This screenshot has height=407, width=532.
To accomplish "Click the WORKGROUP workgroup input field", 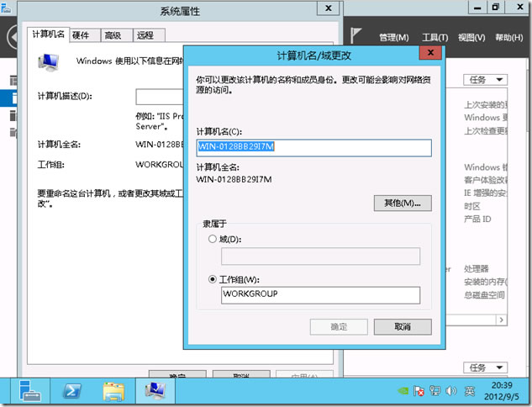I will click(x=319, y=294).
